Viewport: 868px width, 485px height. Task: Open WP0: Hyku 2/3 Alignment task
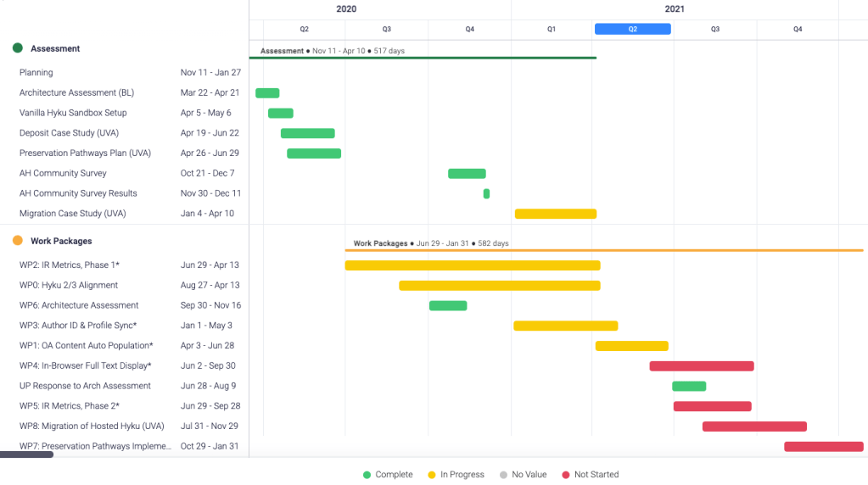tap(69, 286)
